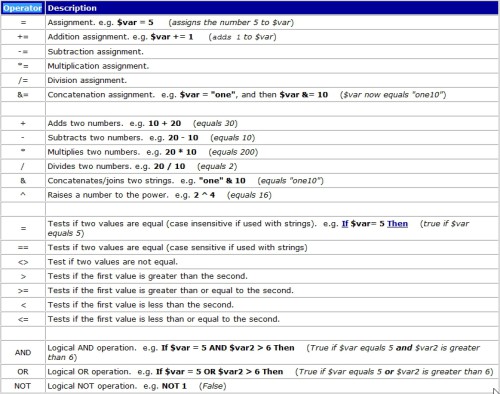Screen dimensions: 500x394
Task: Click the bold '$var += 1' example code
Action: click(172, 37)
